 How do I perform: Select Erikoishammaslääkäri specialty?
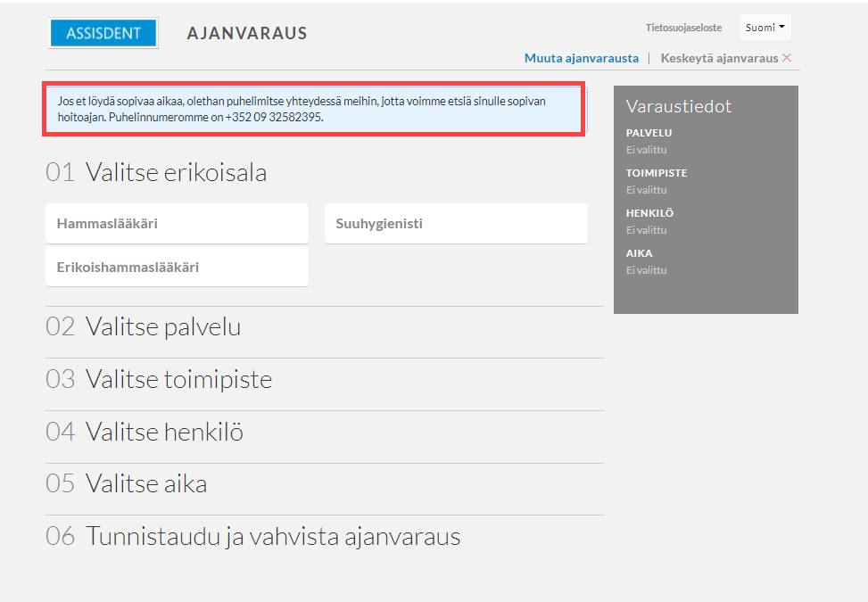177,267
